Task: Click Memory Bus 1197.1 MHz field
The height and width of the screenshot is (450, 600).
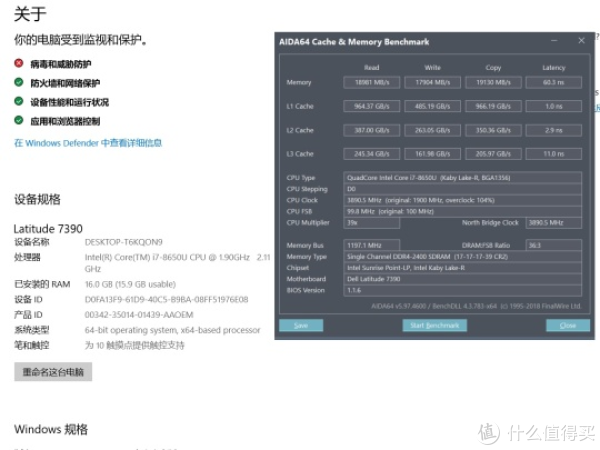Action: tap(372, 245)
